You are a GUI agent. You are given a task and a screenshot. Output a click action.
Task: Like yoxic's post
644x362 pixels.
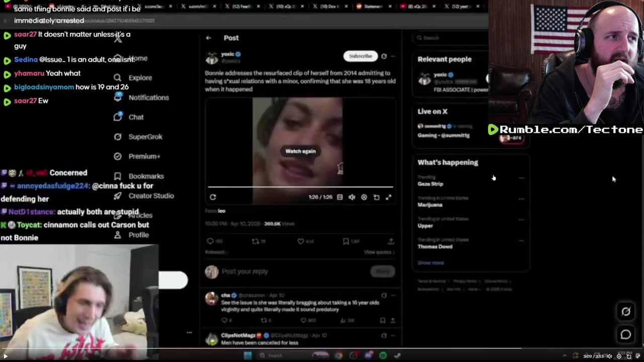(301, 241)
